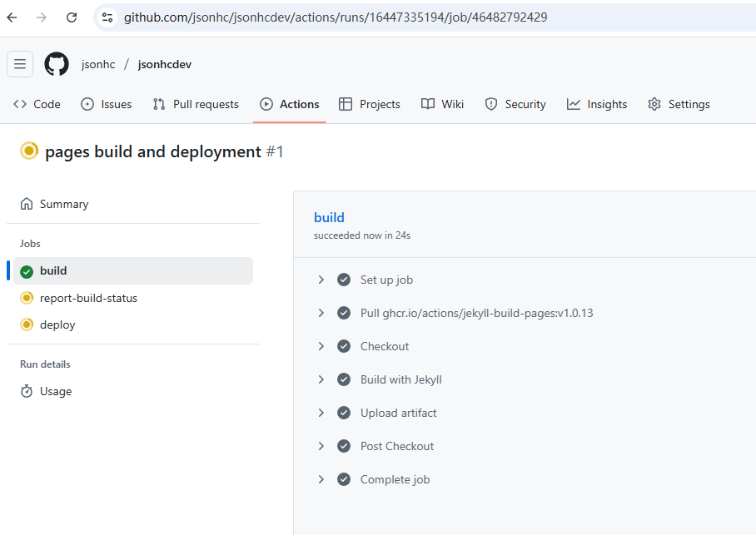Reload the page with browser refresh icon
The width and height of the screenshot is (756, 535).
coord(72,17)
